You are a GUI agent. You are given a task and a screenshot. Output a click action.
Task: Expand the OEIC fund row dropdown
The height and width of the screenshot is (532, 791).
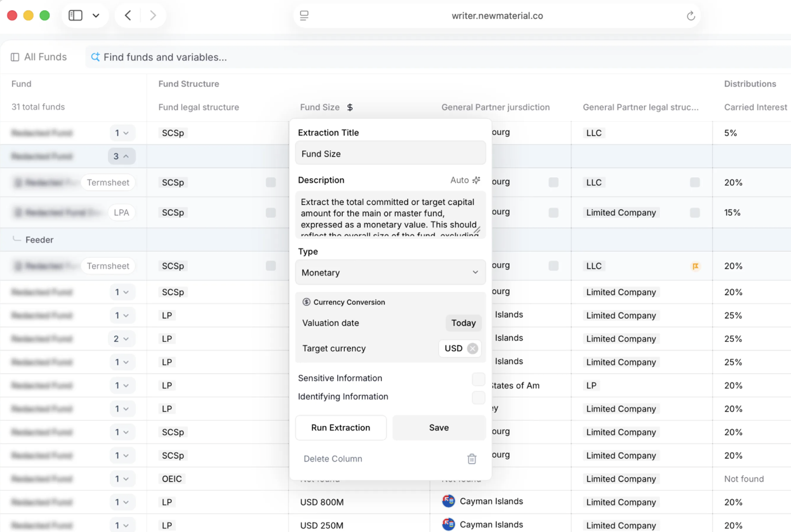(x=122, y=479)
